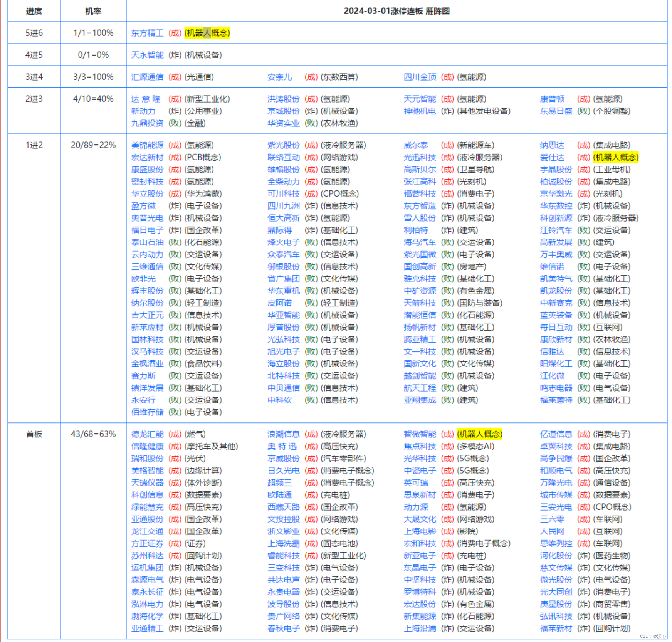Open the 福莱新材 stock link
Viewport: 672px width, 642px height.
pyautogui.click(x=556, y=629)
